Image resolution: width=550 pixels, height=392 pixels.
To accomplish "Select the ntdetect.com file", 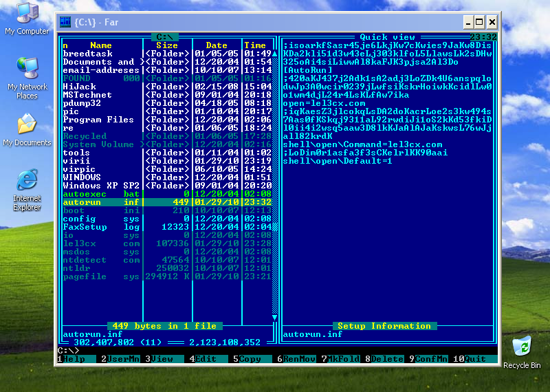I will [167, 260].
